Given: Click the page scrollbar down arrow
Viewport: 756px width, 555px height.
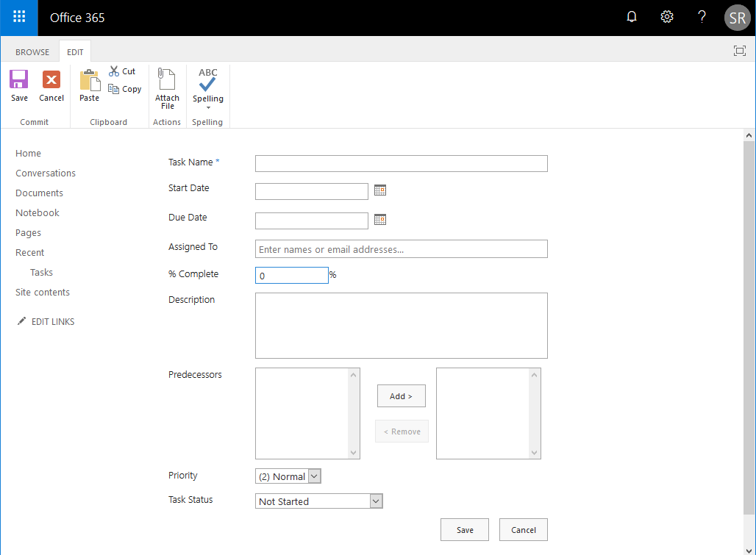Looking at the screenshot, I should point(749,549).
